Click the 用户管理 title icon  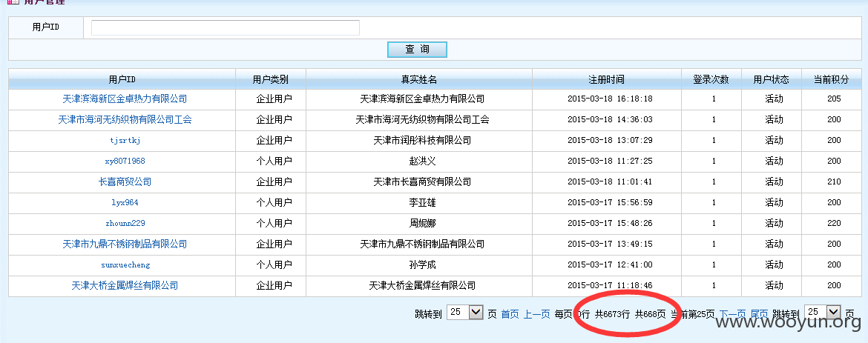(13, 2)
